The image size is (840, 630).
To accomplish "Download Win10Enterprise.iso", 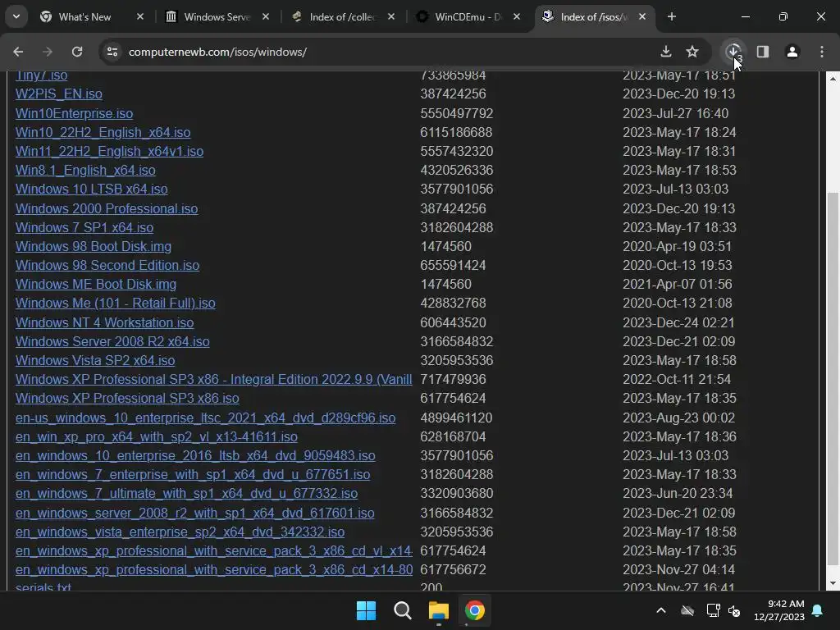I will coord(74,113).
